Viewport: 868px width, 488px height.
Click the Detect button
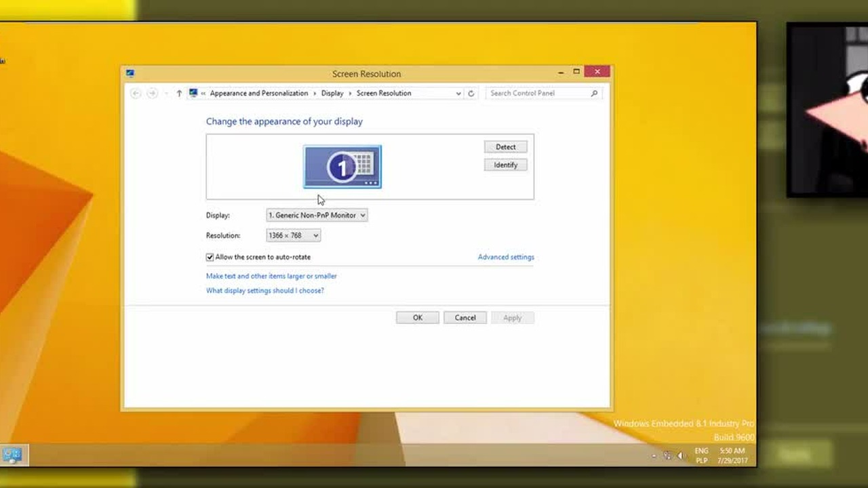pyautogui.click(x=506, y=147)
